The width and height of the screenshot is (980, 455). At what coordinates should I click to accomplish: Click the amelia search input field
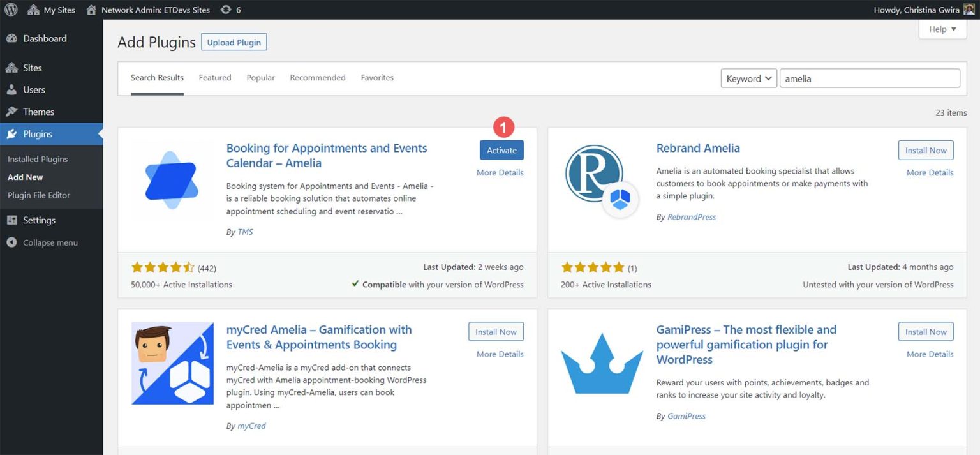point(870,78)
